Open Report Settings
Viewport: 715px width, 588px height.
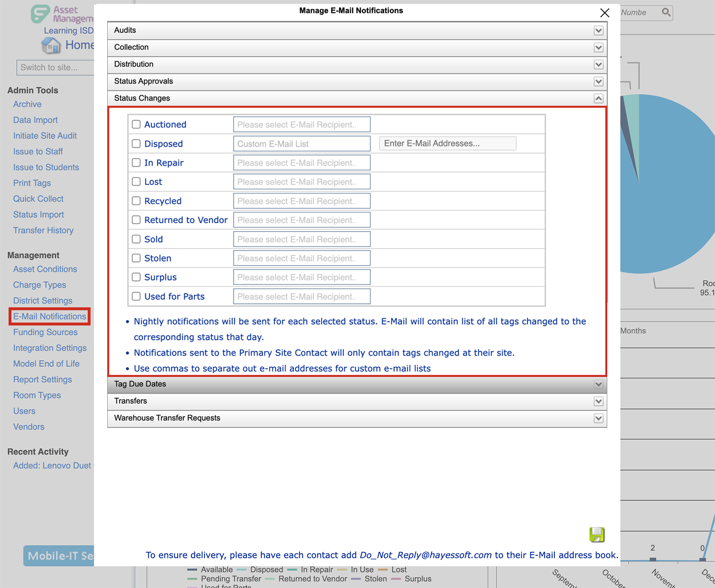[42, 379]
